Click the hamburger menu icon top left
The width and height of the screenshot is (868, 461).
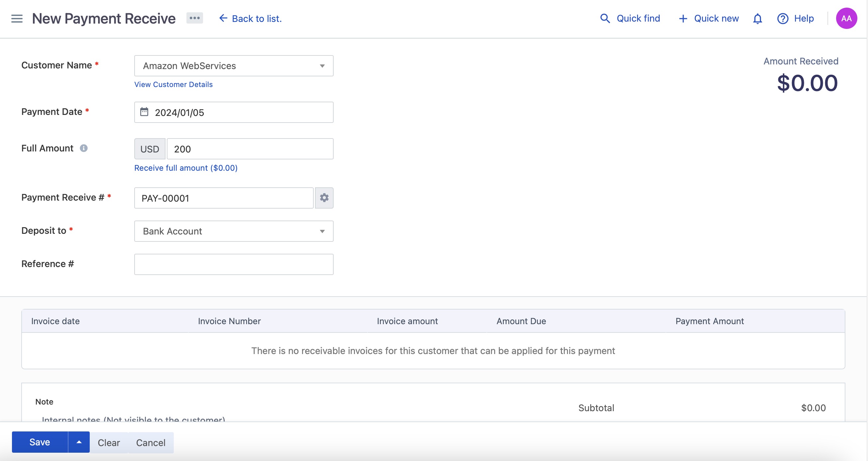(16, 18)
